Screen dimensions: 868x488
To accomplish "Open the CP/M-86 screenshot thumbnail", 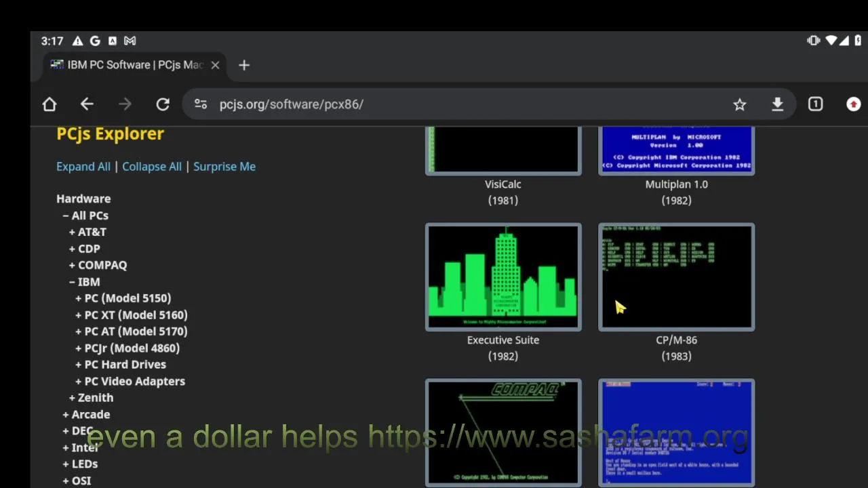I will [676, 277].
